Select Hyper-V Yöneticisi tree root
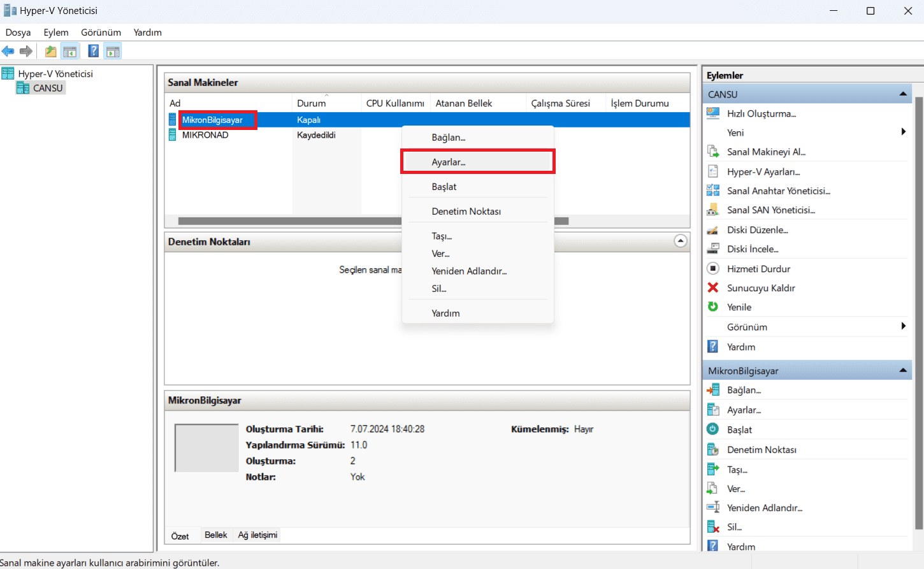Screen dimensions: 924x569 tap(55, 74)
